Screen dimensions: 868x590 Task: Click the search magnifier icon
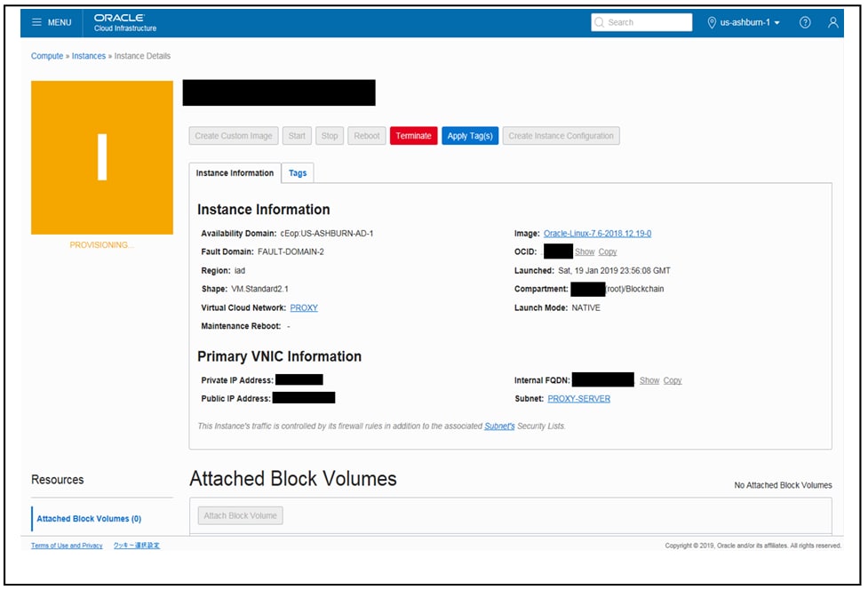pyautogui.click(x=598, y=21)
